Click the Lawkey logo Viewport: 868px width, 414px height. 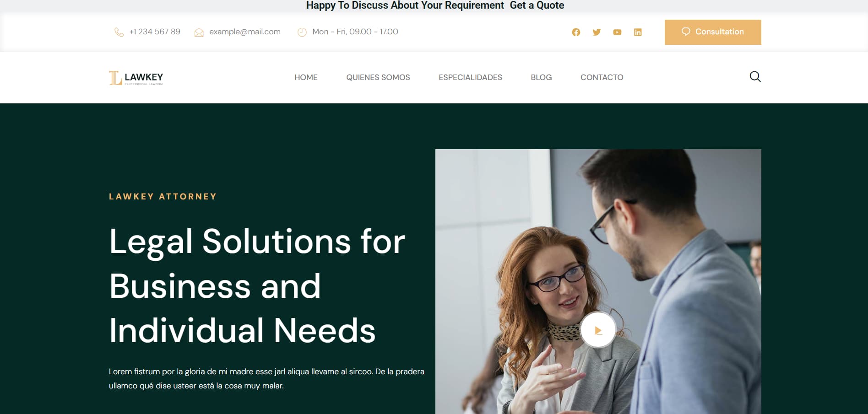coord(136,78)
